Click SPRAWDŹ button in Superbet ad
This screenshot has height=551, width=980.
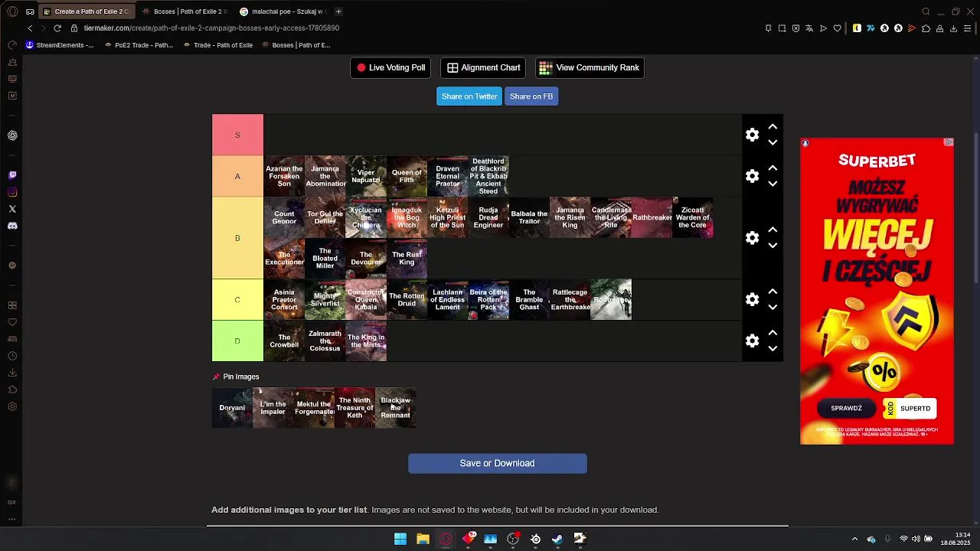pos(846,408)
